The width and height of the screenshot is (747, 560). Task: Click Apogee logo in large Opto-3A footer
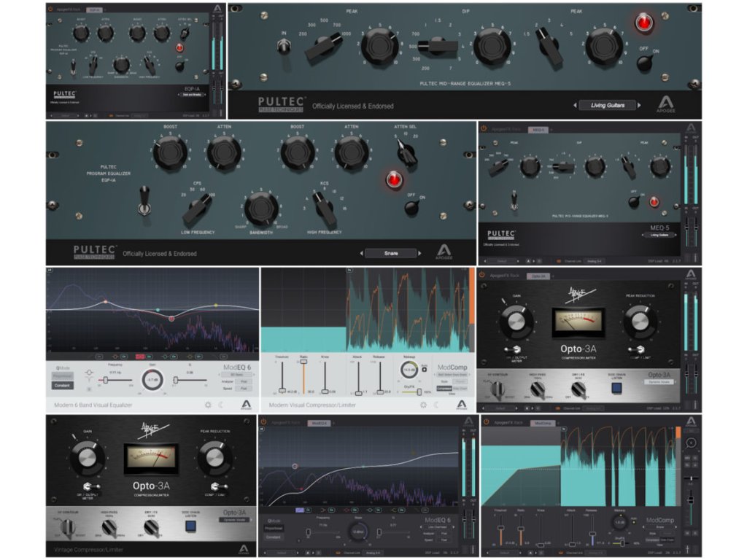(244, 549)
